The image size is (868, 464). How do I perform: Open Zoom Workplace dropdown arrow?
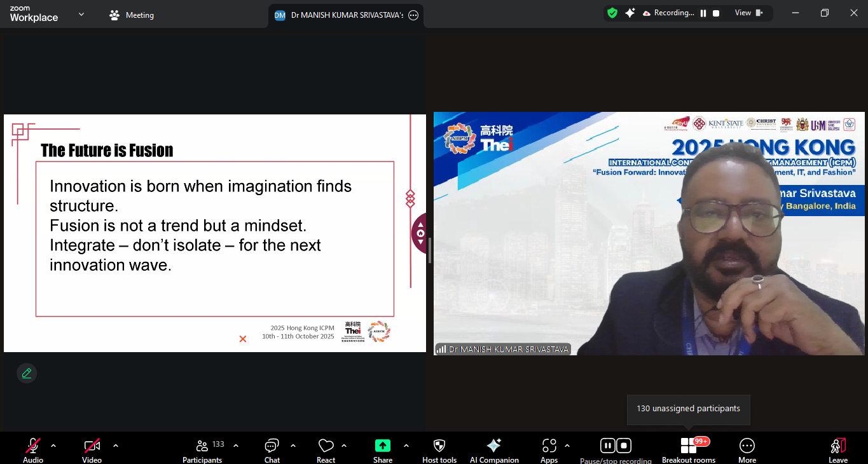81,15
